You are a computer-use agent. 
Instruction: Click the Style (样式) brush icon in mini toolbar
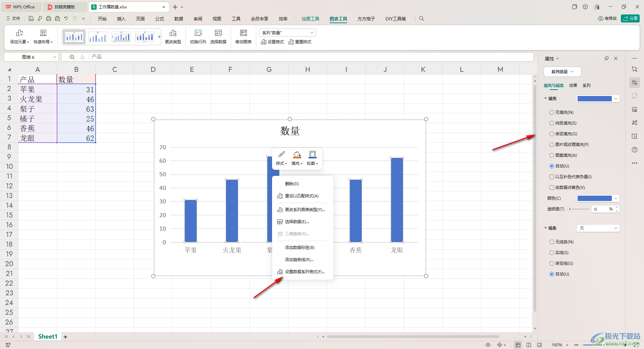tap(281, 154)
